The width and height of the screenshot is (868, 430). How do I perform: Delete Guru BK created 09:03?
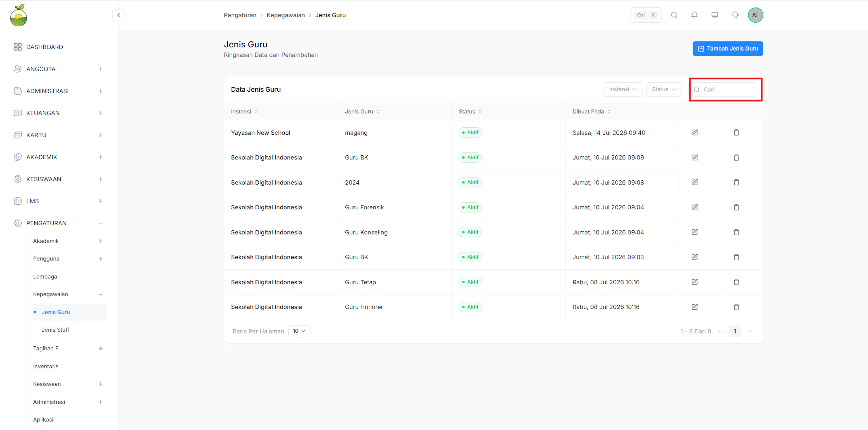736,257
